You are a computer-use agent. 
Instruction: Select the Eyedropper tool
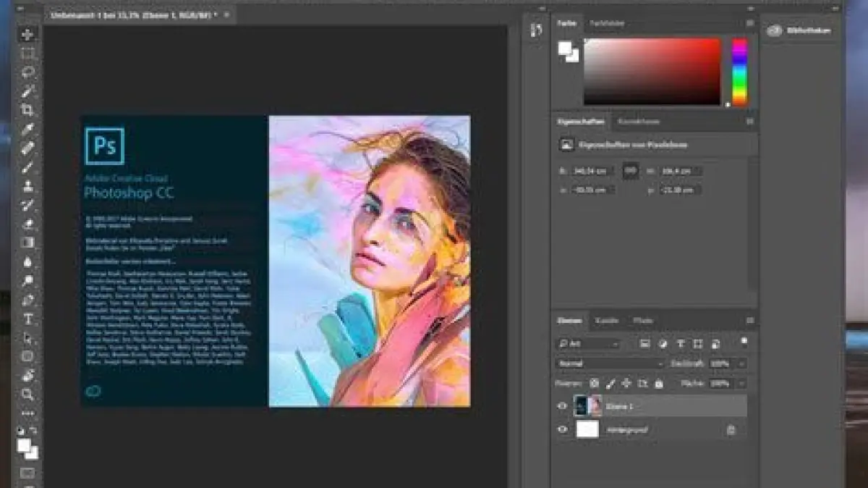[27, 130]
